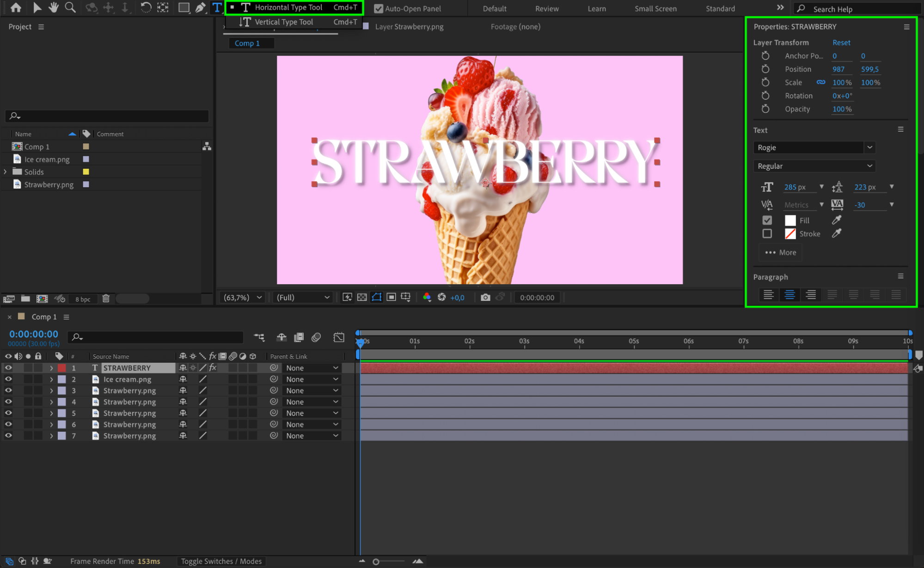Click the white Fill color swatch

pyautogui.click(x=790, y=220)
